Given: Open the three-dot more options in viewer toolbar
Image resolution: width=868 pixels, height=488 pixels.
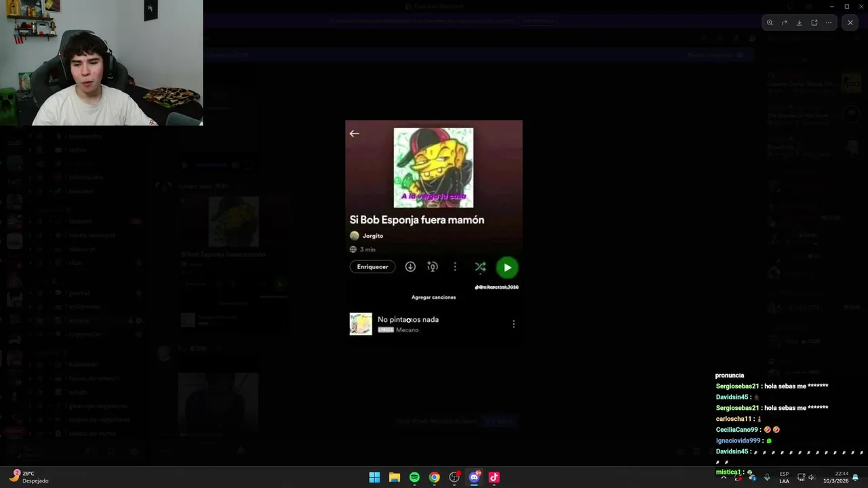Looking at the screenshot, I should pos(829,22).
